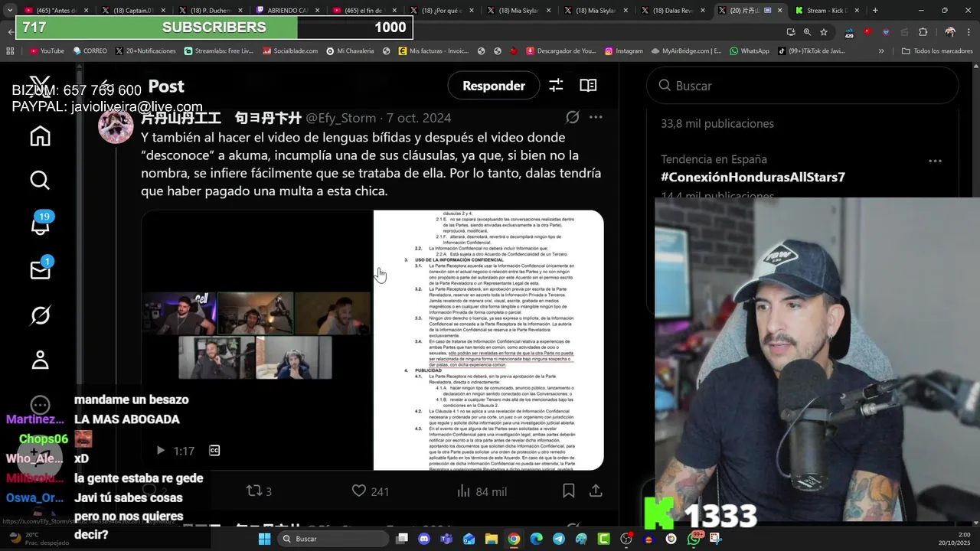Open the Chrome extensions puzzle icon

click(x=923, y=32)
